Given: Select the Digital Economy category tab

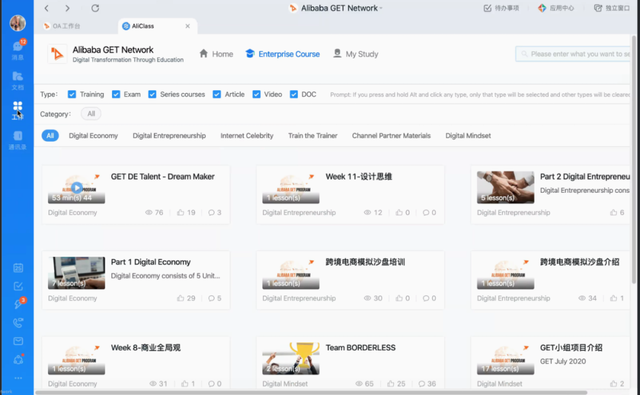Looking at the screenshot, I should [x=93, y=135].
